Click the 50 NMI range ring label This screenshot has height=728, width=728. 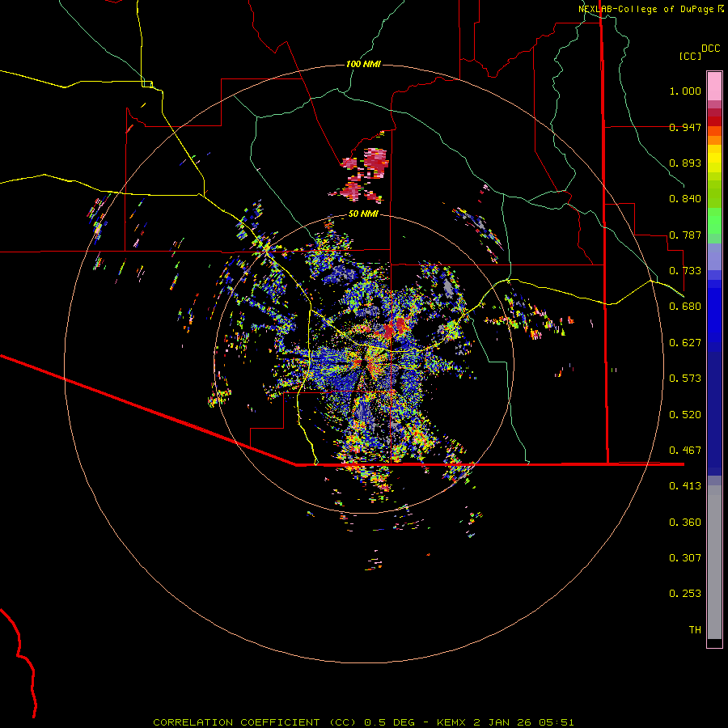coord(363,214)
